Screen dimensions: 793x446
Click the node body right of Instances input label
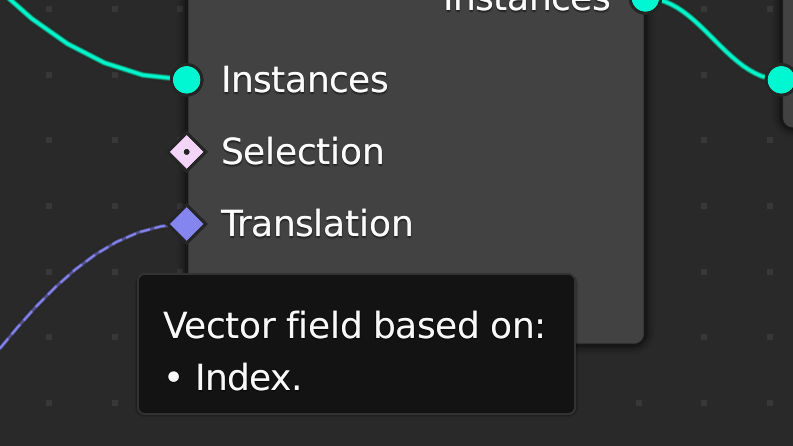pos(510,79)
